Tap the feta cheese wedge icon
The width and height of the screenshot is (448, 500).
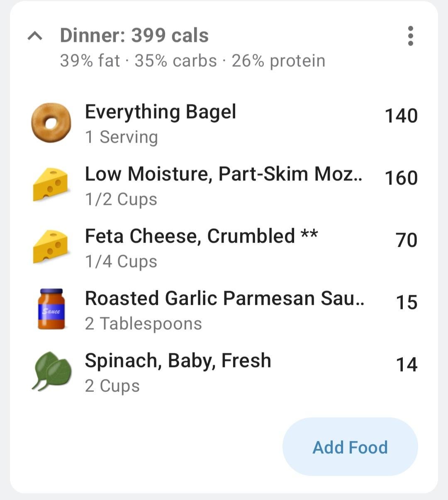click(x=51, y=247)
